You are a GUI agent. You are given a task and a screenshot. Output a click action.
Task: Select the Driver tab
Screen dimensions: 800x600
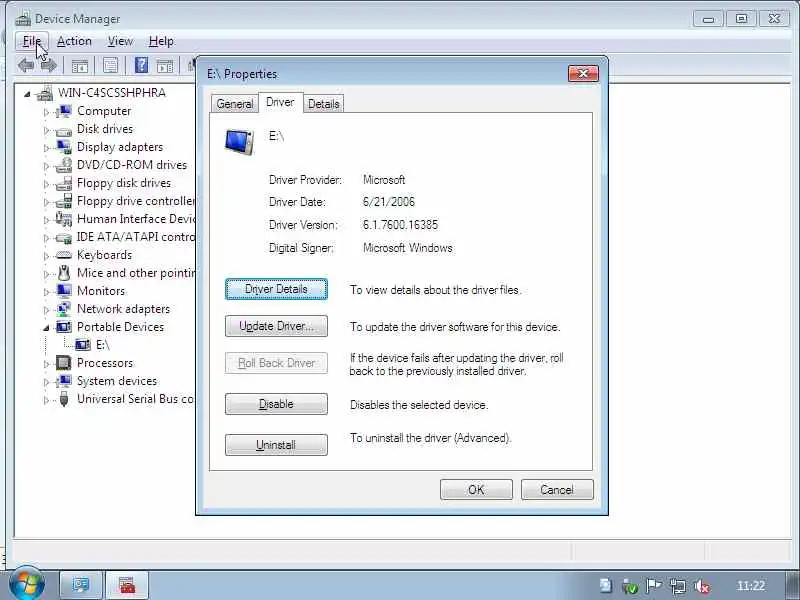(281, 102)
